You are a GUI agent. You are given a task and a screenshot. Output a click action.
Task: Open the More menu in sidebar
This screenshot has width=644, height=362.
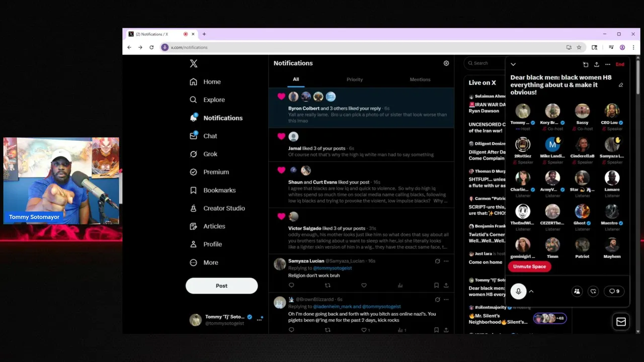(204, 262)
